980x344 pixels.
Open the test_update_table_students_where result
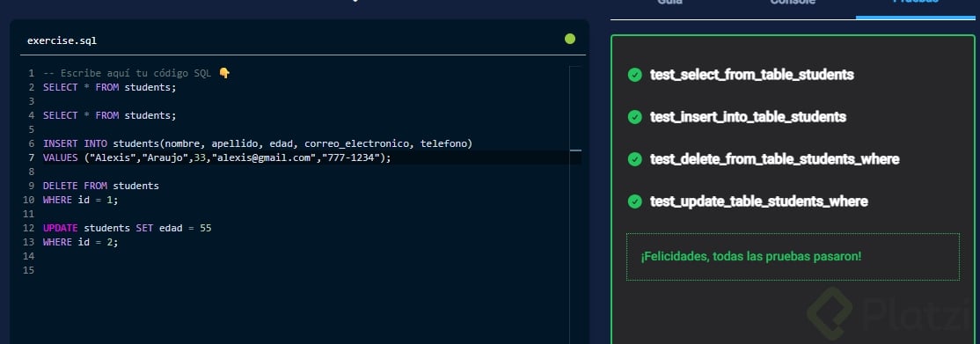click(x=758, y=201)
